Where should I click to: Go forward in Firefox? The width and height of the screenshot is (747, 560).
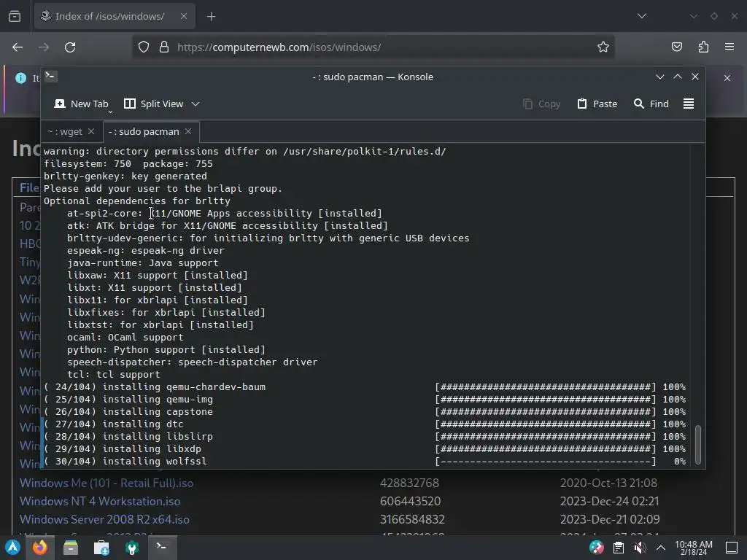point(44,47)
